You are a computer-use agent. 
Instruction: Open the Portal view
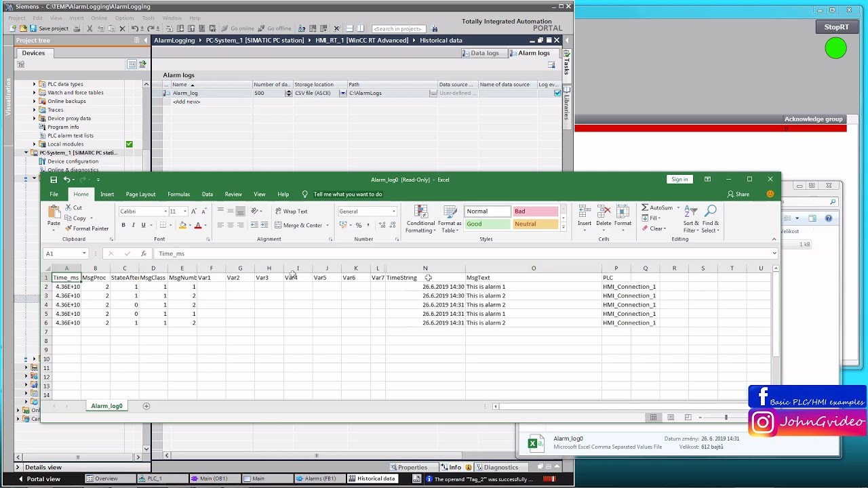coord(39,479)
